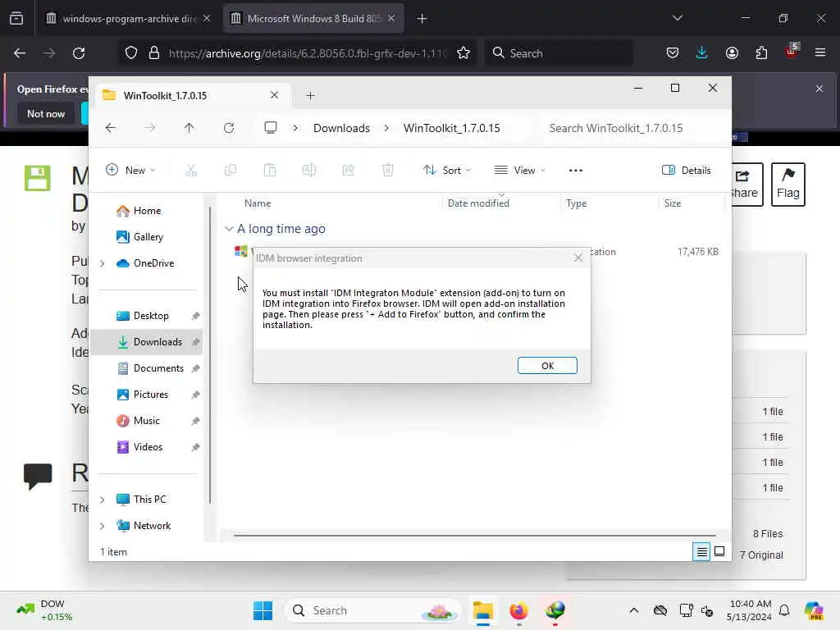The height and width of the screenshot is (630, 840).
Task: Click the Share icon in Explorer toolbar
Action: 348,171
